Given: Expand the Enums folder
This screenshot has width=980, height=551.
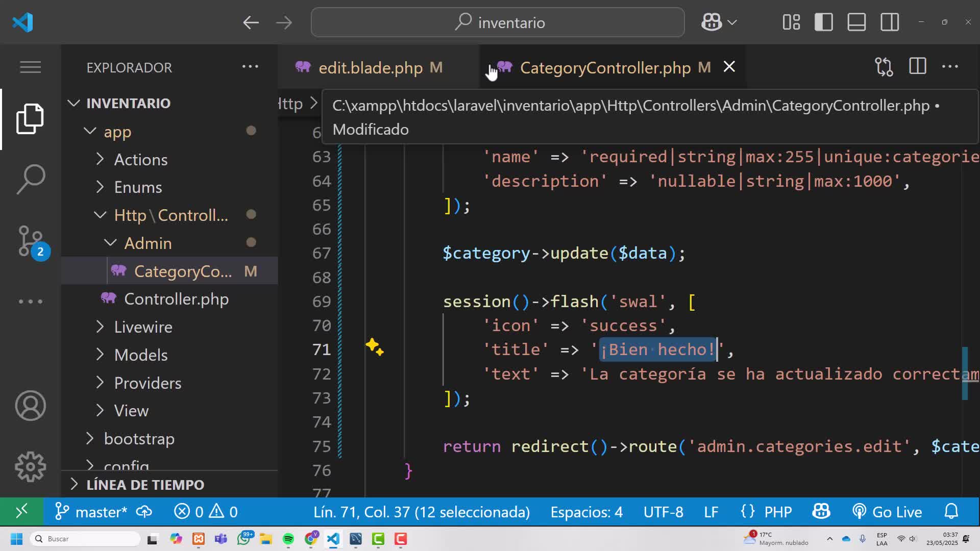Looking at the screenshot, I should tap(169, 187).
